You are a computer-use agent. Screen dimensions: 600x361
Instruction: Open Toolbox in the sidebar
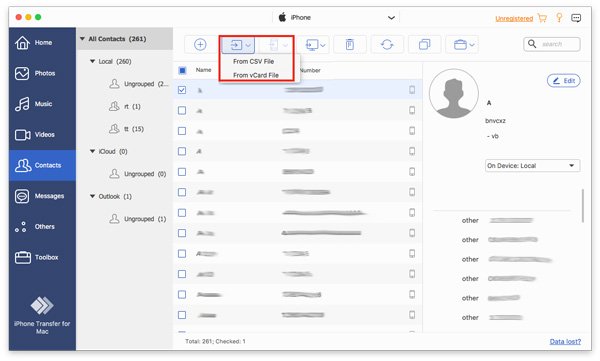[42, 257]
